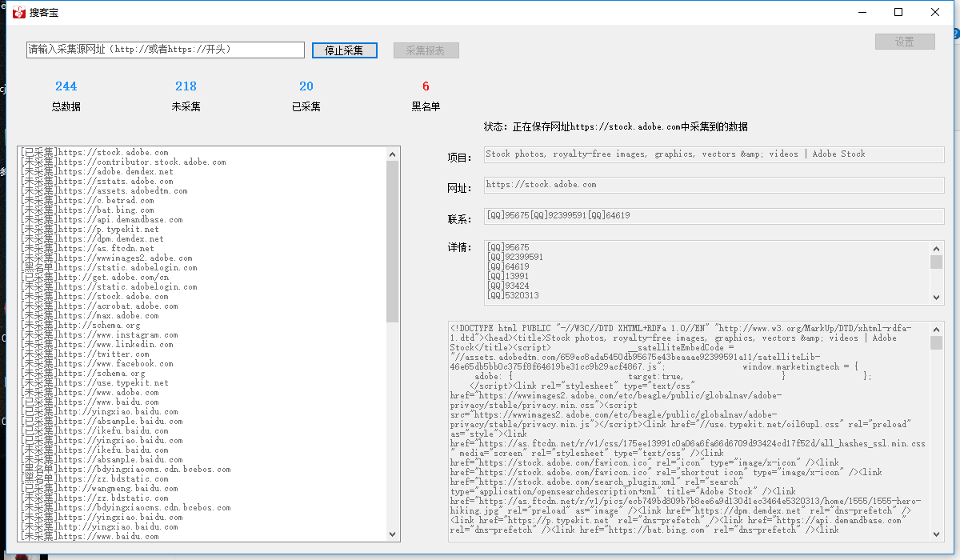Select [黑名单]https://zz.bdstatic.com row
This screenshot has width=960, height=560.
(x=203, y=478)
